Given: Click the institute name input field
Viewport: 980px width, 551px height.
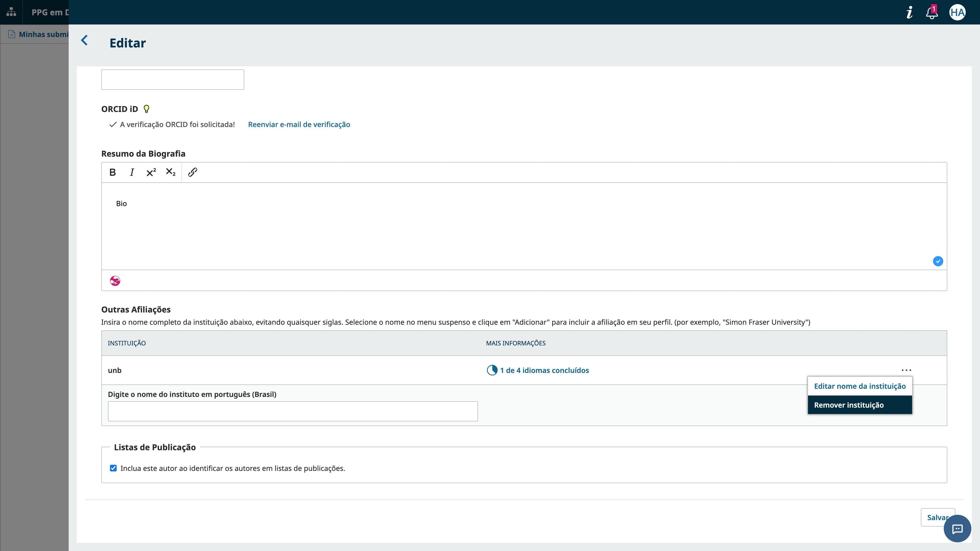Looking at the screenshot, I should [x=292, y=411].
